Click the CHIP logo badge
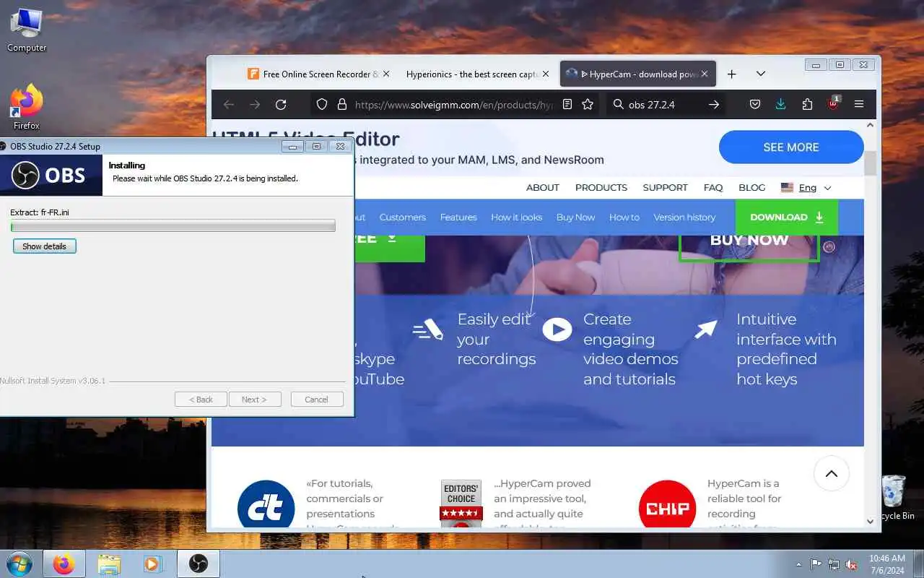 pyautogui.click(x=667, y=504)
